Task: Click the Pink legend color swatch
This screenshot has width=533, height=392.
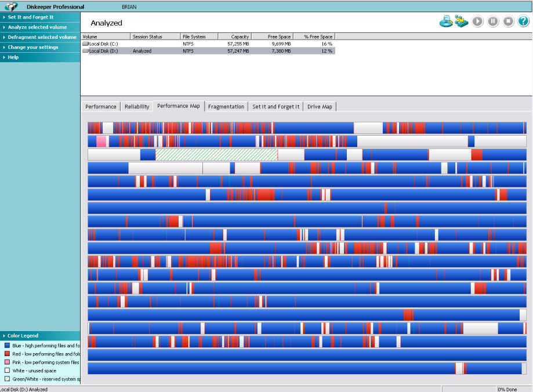Action: 7,362
